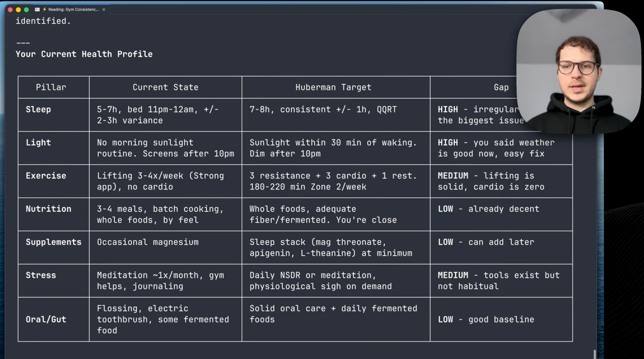Image resolution: width=644 pixels, height=359 pixels.
Task: Click the "Your Current Health Profile" heading
Action: [84, 54]
